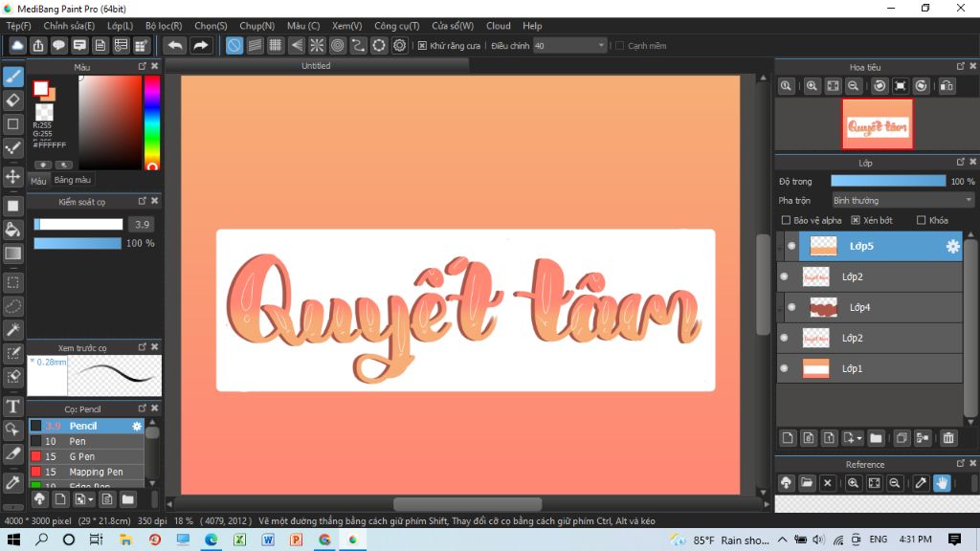
Task: Open the Tệp(F) menu
Action: click(x=19, y=26)
